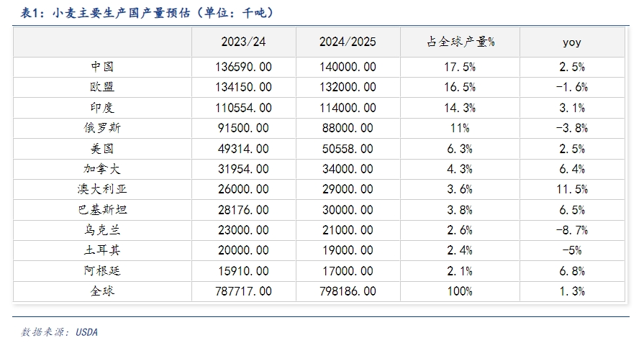Select the 50558.00 cell

coord(348,149)
